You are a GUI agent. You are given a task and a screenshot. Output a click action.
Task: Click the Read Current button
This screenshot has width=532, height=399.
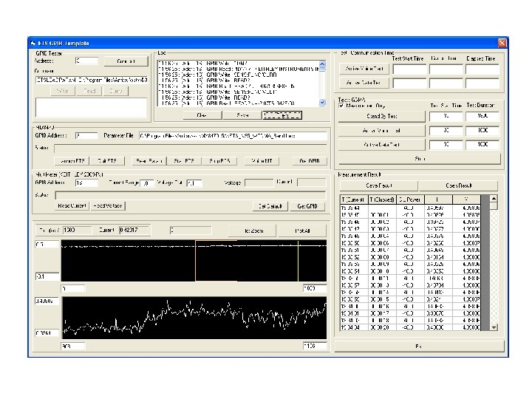[x=72, y=205]
